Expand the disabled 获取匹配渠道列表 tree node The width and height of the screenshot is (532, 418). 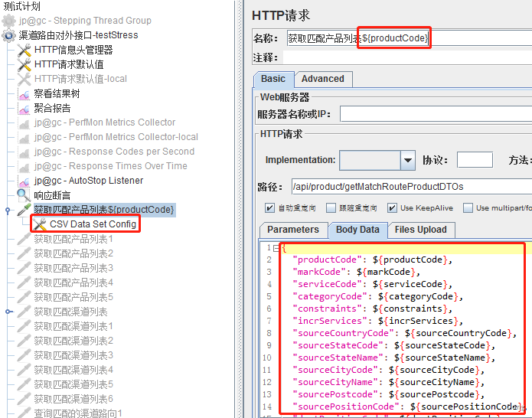pos(8,312)
